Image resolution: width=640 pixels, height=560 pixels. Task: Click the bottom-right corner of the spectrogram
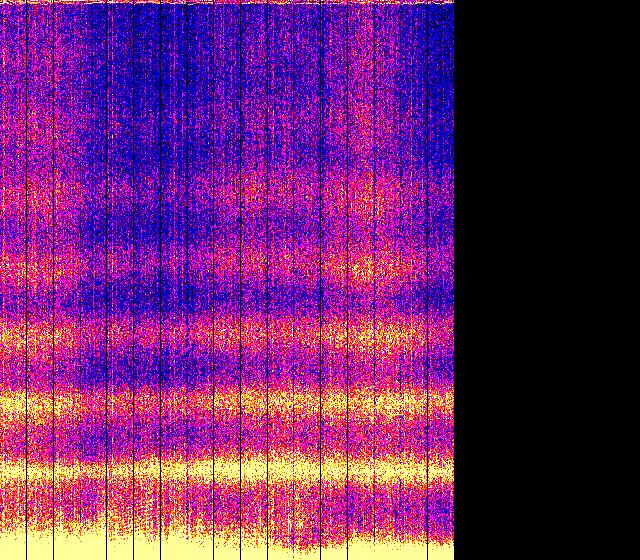click(453, 558)
